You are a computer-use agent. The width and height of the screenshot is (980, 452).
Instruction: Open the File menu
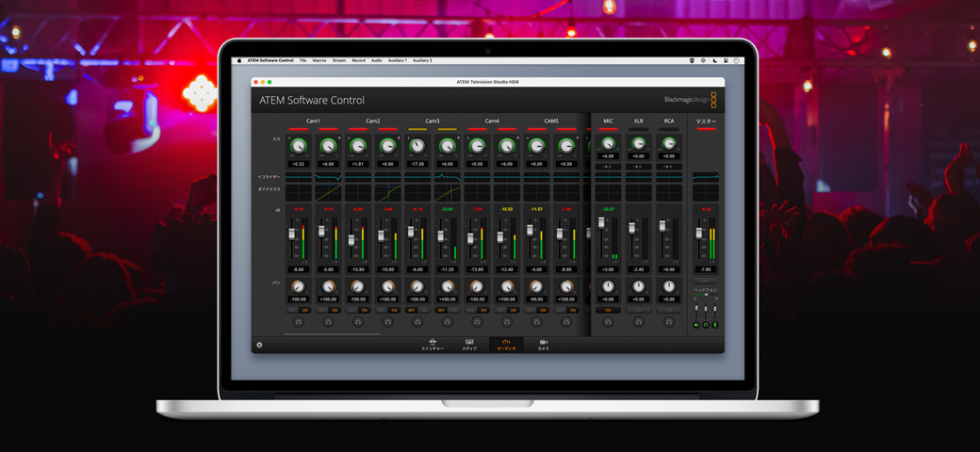pyautogui.click(x=303, y=60)
